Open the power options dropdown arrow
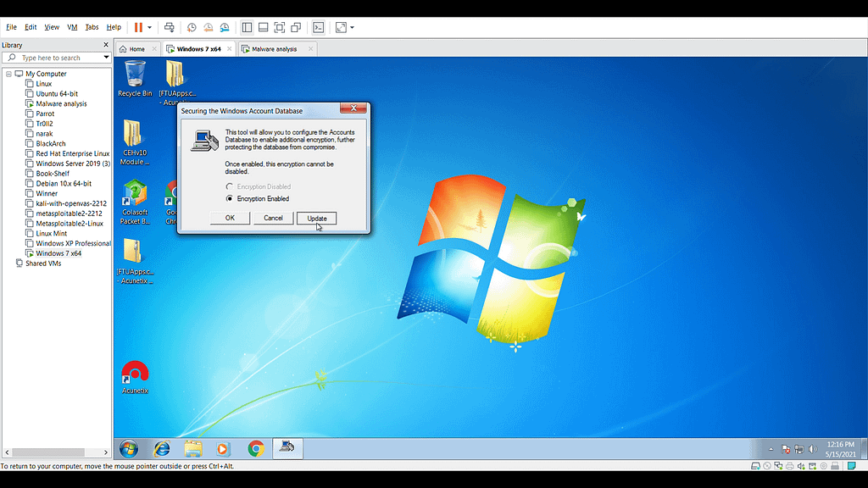868x488 pixels. click(149, 27)
